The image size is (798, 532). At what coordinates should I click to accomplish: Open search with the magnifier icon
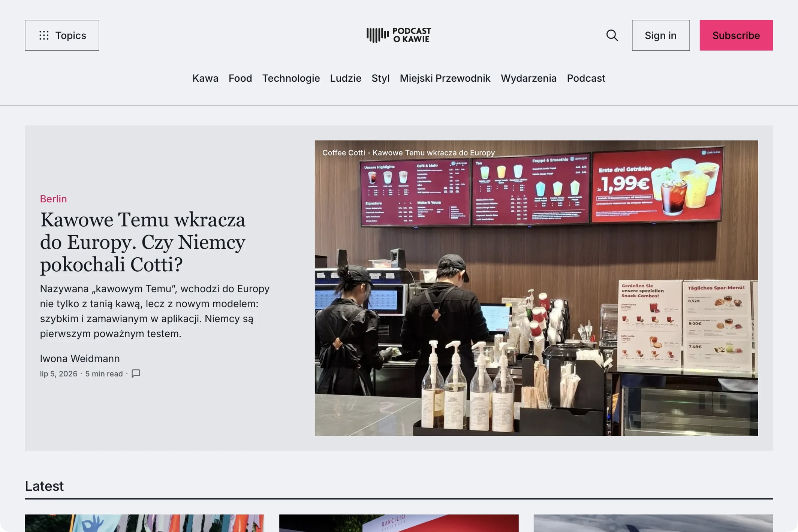[x=612, y=35]
